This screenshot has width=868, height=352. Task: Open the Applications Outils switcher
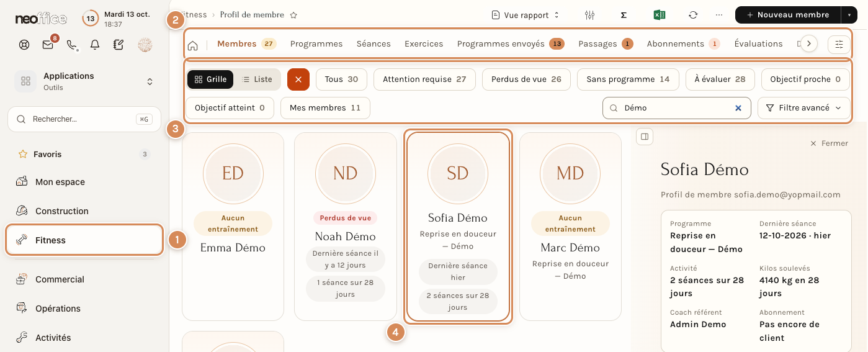pyautogui.click(x=86, y=81)
